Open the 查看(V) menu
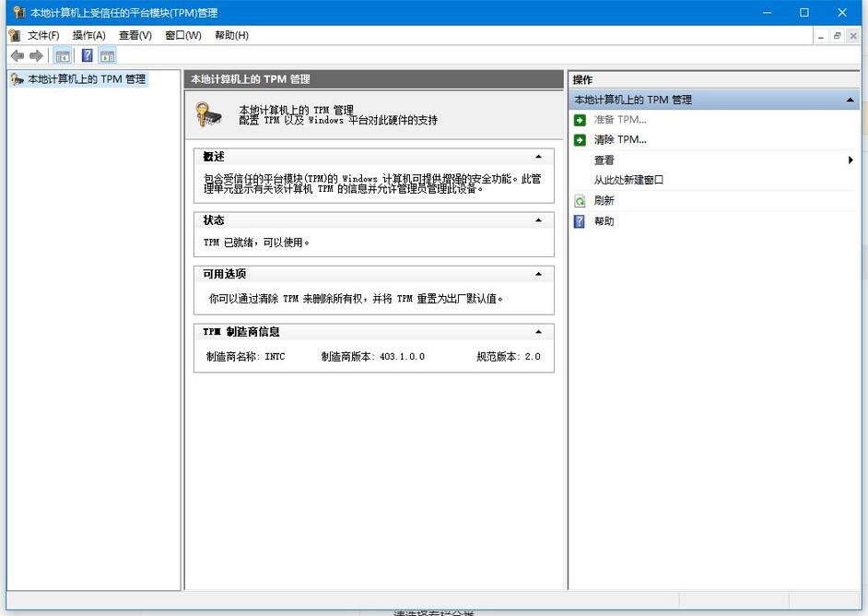 click(x=135, y=35)
